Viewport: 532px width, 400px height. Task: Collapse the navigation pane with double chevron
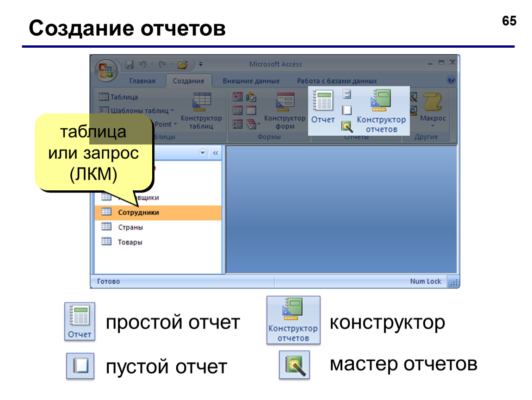pos(216,153)
